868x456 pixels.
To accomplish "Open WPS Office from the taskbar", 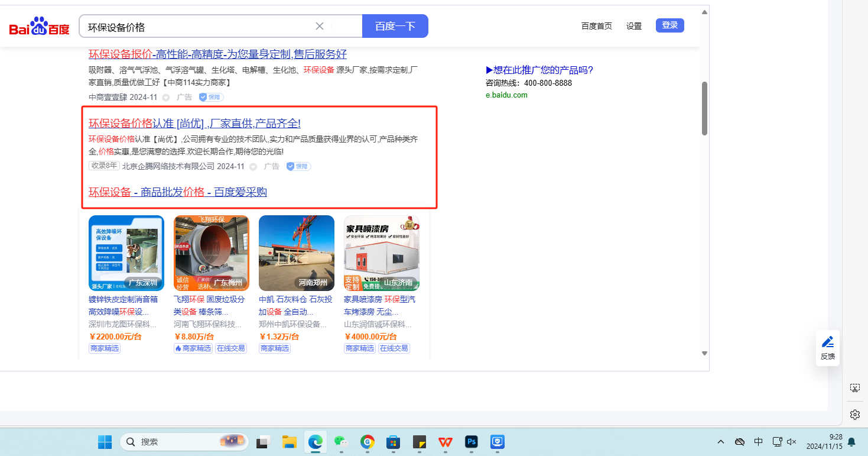I will 446,442.
